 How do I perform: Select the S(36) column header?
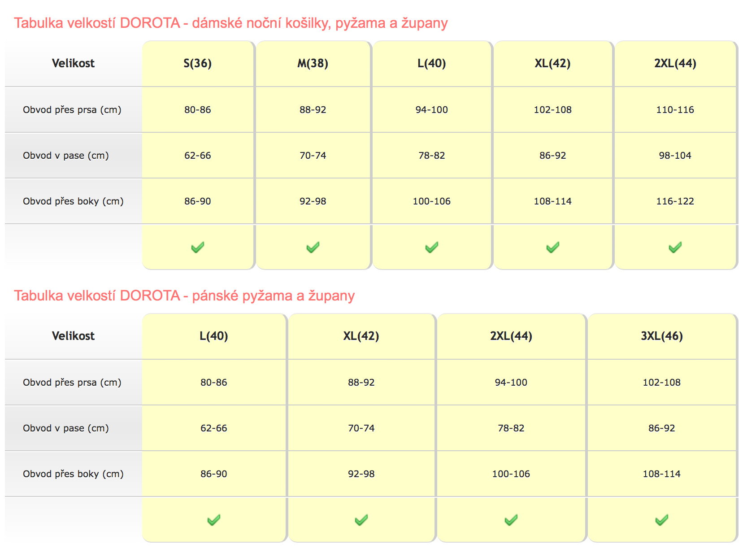pyautogui.click(x=198, y=63)
